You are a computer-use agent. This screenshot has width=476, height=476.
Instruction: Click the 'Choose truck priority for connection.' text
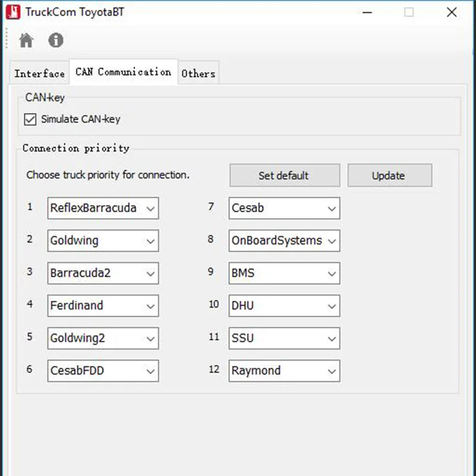[x=108, y=175]
